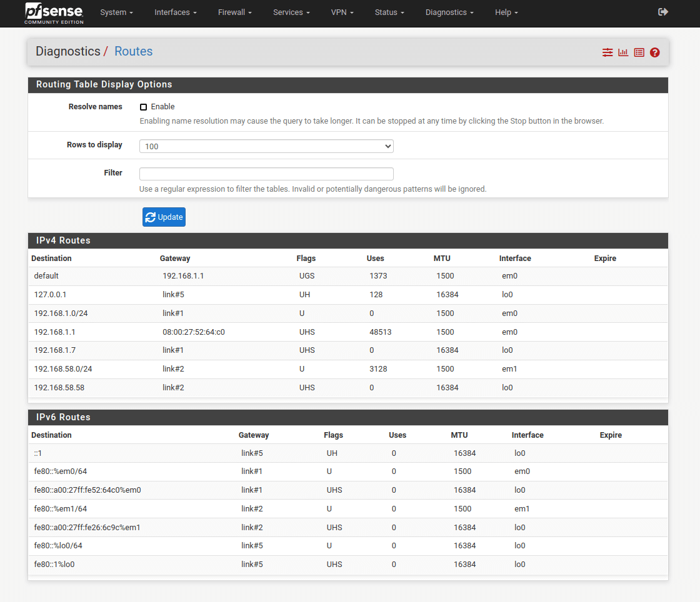Image resolution: width=700 pixels, height=602 pixels.
Task: Open the System dropdown menu
Action: point(116,12)
